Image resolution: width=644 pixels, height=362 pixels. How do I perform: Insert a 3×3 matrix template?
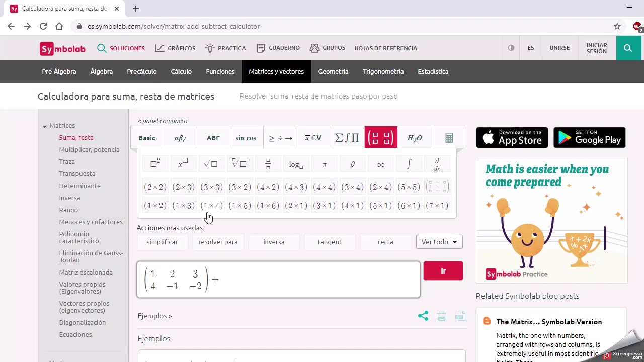[211, 187]
